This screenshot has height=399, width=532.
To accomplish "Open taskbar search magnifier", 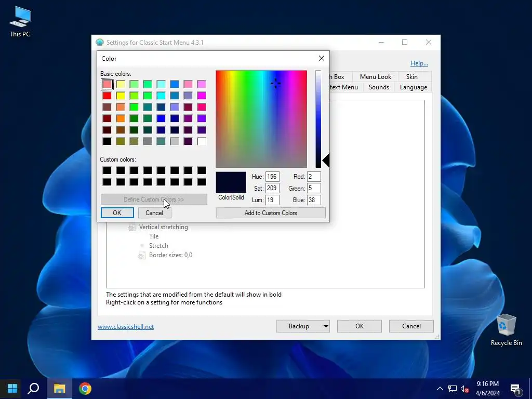I will tap(33, 389).
